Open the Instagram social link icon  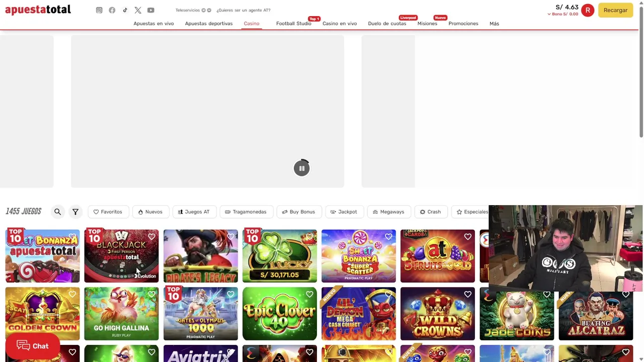click(99, 10)
